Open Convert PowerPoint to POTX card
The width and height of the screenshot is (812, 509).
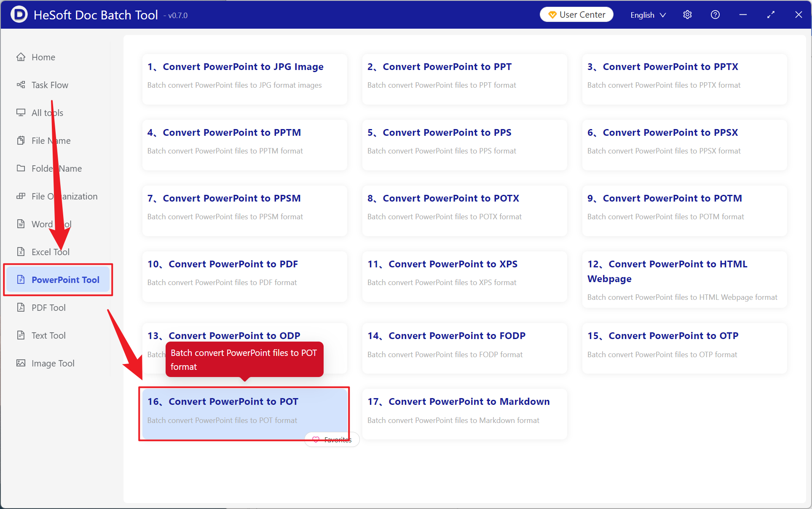tap(464, 210)
